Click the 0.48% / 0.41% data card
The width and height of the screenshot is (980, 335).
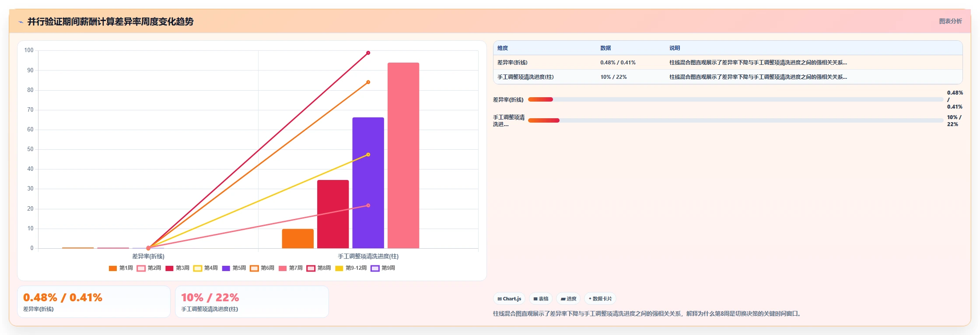[94, 302]
